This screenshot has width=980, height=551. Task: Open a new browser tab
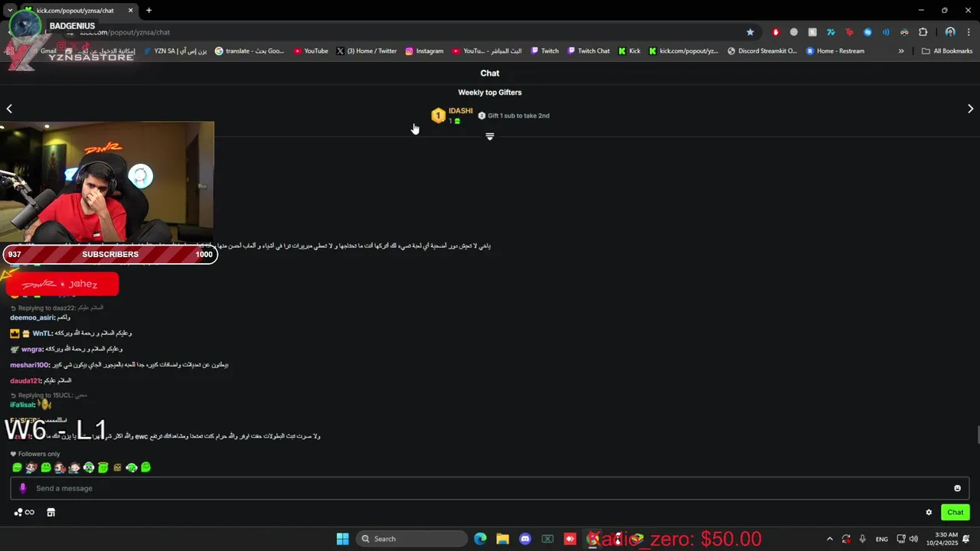tap(149, 10)
